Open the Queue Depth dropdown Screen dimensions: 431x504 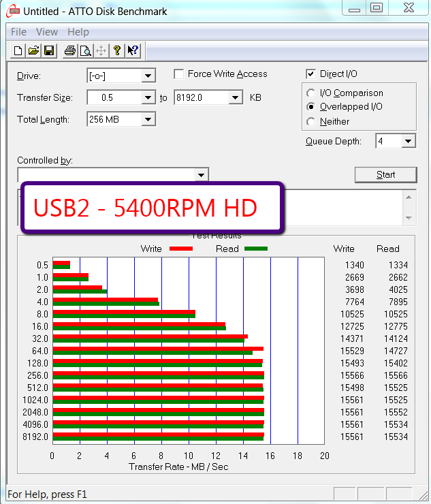[x=408, y=141]
